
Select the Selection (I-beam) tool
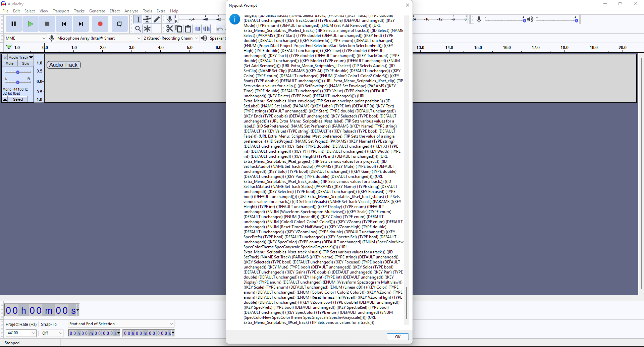[x=138, y=19]
